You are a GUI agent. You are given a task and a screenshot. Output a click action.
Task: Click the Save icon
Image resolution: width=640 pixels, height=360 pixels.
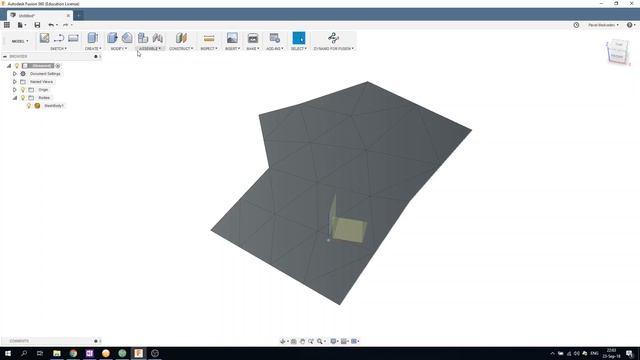tap(37, 25)
